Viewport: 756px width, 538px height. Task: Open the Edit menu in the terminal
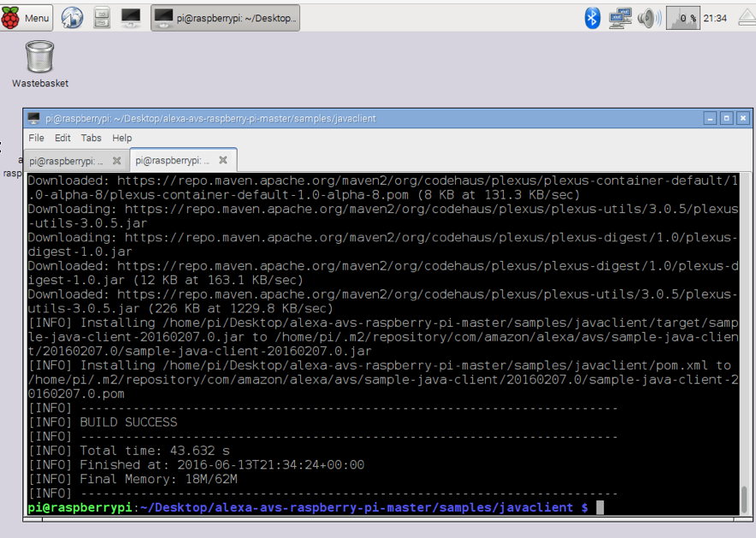(62, 138)
